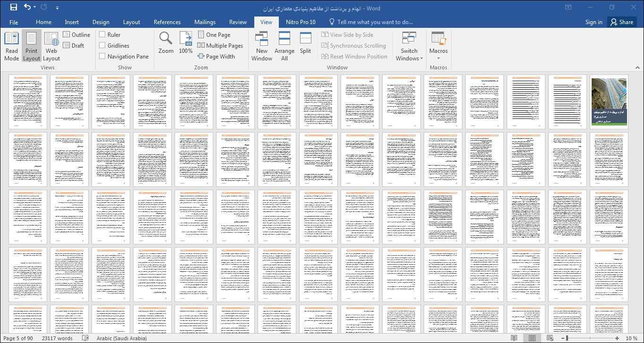Click the Tell me what you want search box
The height and width of the screenshot is (343, 644).
click(x=371, y=22)
